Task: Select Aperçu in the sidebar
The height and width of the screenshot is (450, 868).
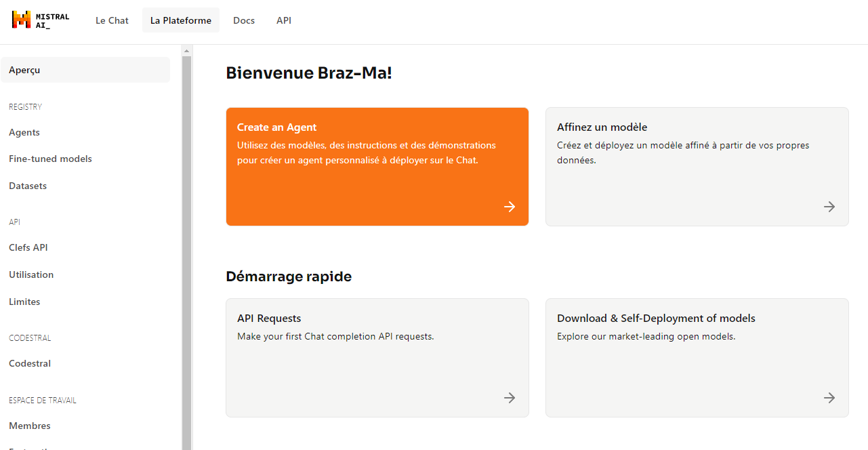Action: [25, 70]
